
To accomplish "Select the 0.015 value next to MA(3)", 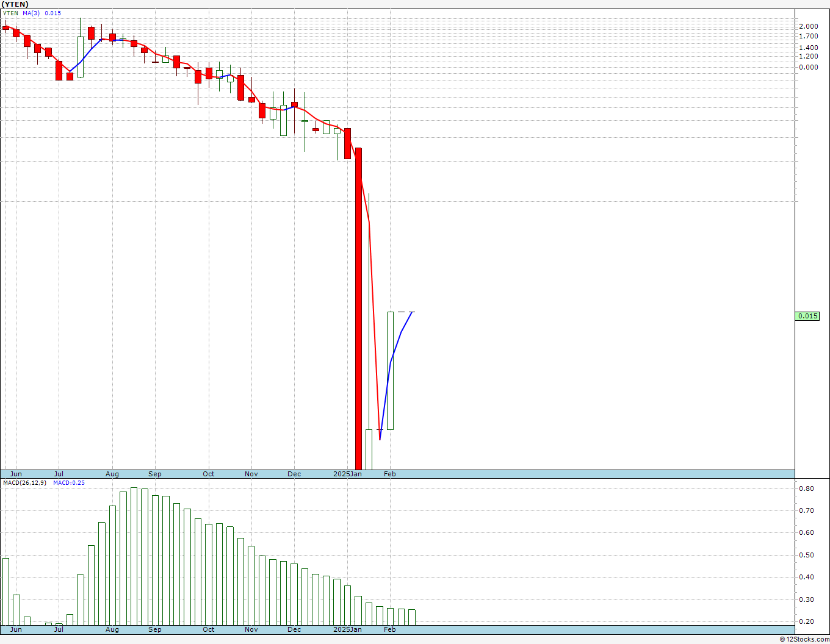I will [x=53, y=13].
